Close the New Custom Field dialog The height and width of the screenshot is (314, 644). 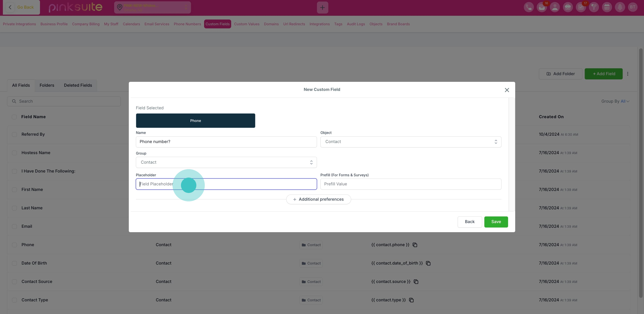coord(507,90)
